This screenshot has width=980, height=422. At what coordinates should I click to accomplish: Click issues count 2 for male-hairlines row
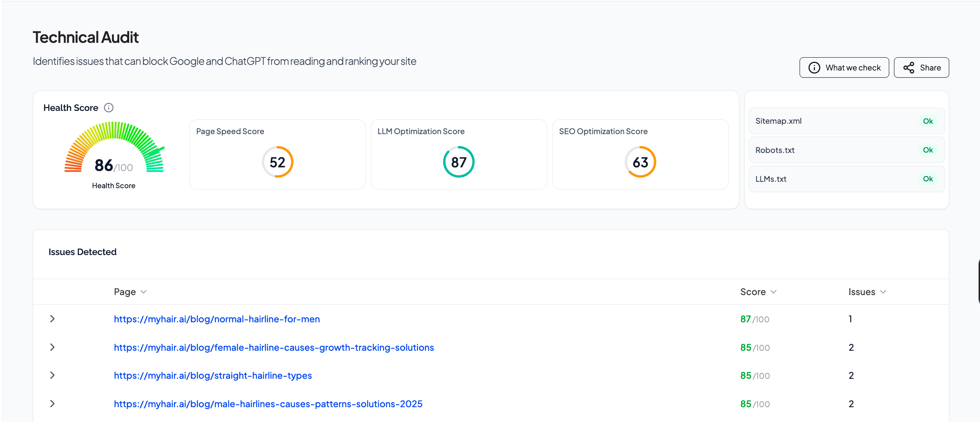click(851, 404)
